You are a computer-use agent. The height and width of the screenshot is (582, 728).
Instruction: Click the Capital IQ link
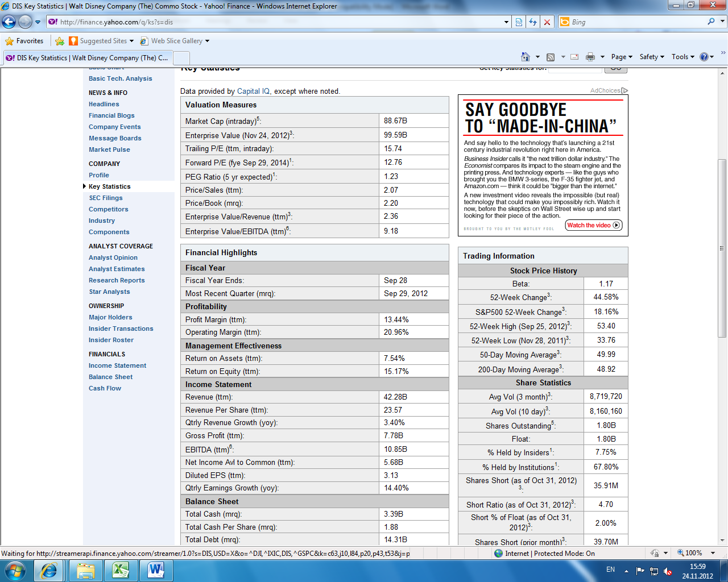pyautogui.click(x=253, y=91)
